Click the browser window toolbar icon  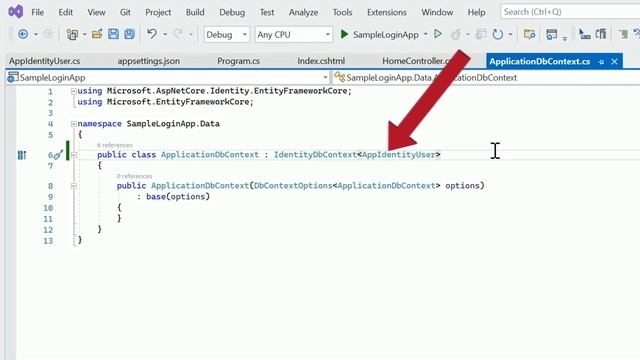(x=552, y=34)
